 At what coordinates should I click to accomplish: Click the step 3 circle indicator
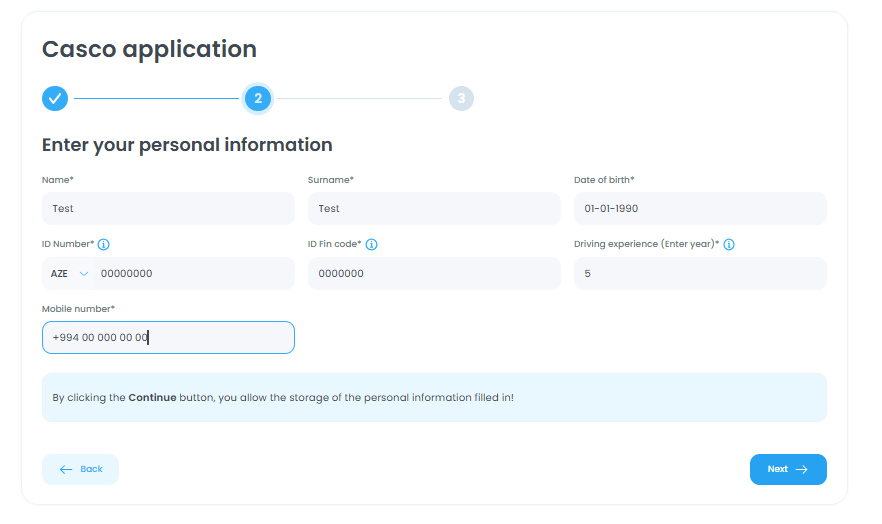pyautogui.click(x=461, y=98)
